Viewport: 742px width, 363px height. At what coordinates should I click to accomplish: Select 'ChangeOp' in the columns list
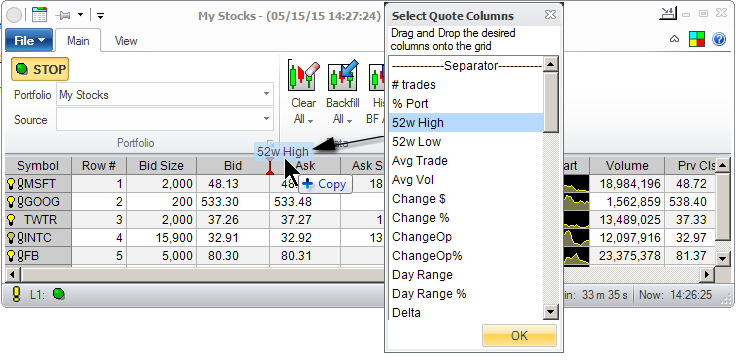pos(467,237)
